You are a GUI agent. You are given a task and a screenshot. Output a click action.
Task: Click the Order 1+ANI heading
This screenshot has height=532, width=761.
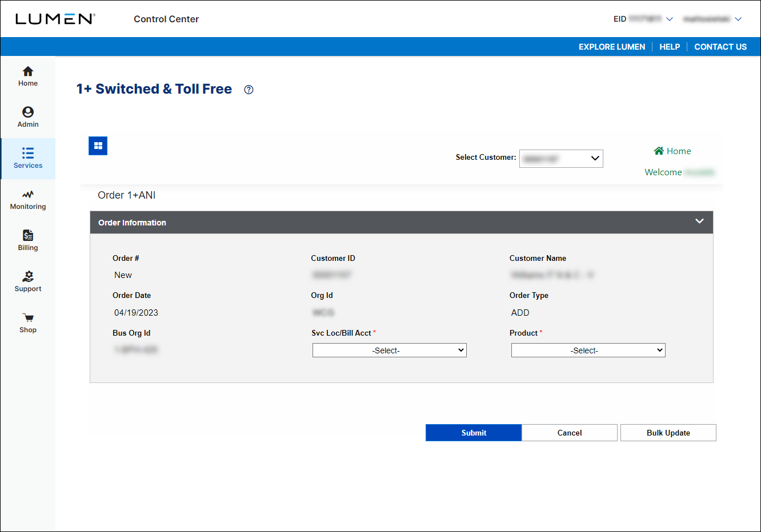click(x=127, y=195)
